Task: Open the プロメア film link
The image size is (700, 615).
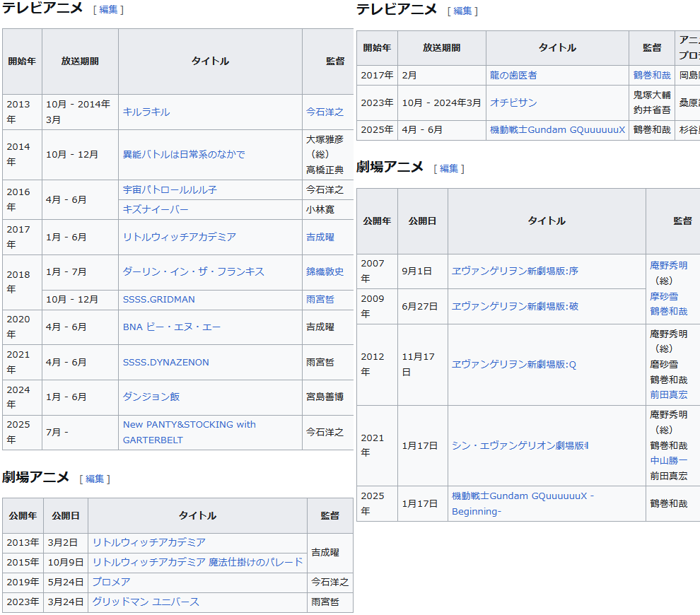Action: (x=111, y=582)
